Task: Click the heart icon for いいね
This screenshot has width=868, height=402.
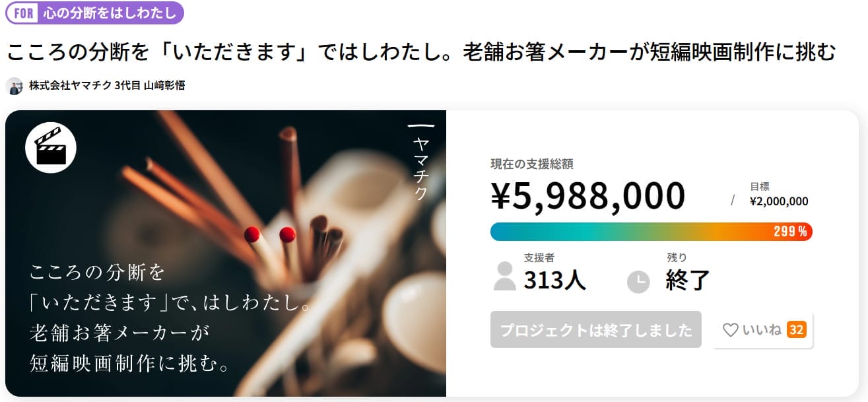Action: tap(730, 329)
